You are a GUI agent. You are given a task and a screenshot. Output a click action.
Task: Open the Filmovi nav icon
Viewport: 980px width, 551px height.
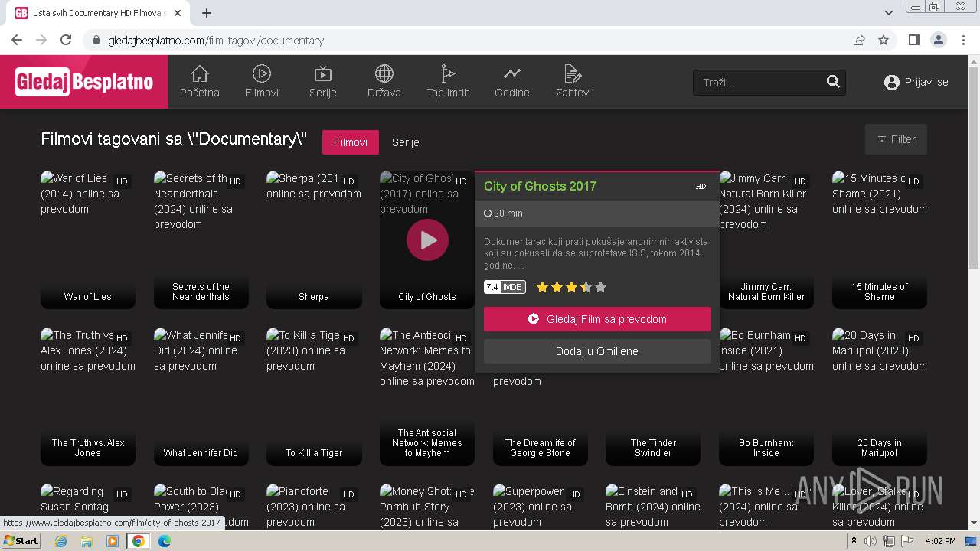coord(261,73)
